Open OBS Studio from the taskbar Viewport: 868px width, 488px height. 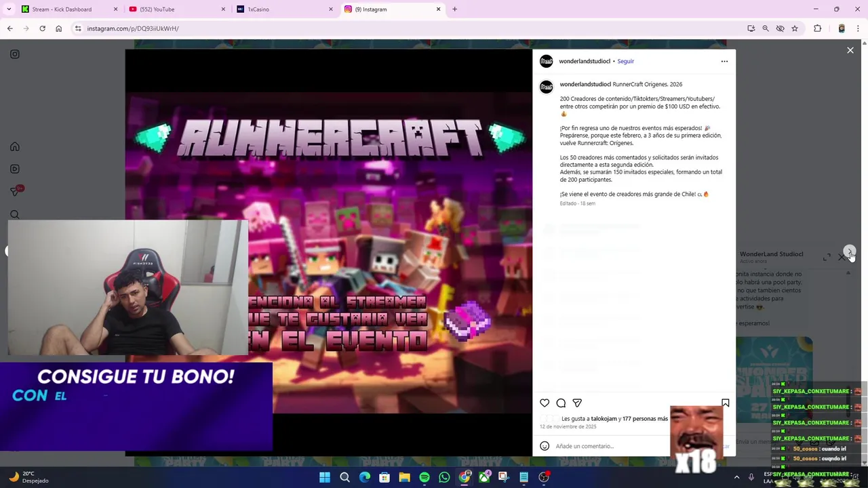pyautogui.click(x=544, y=477)
